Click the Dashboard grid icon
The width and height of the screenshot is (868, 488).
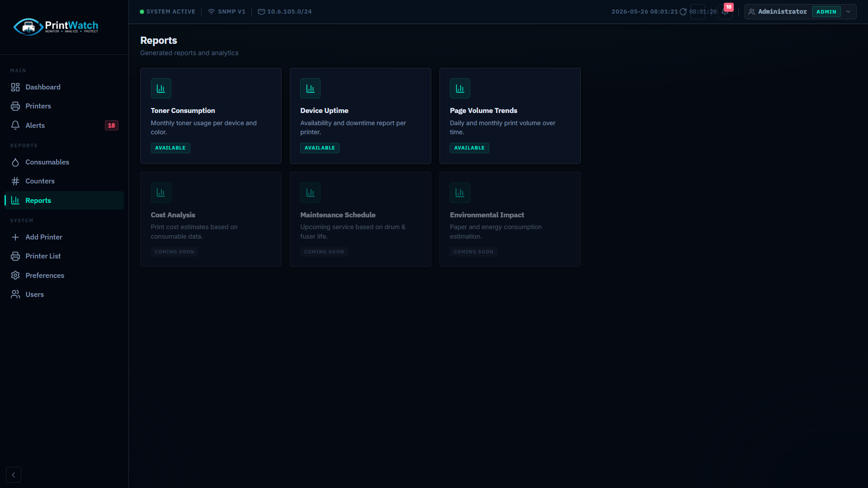[x=15, y=87]
